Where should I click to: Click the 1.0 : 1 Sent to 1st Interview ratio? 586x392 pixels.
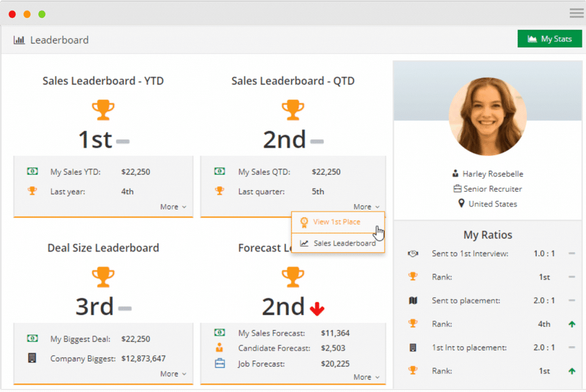[x=544, y=253]
